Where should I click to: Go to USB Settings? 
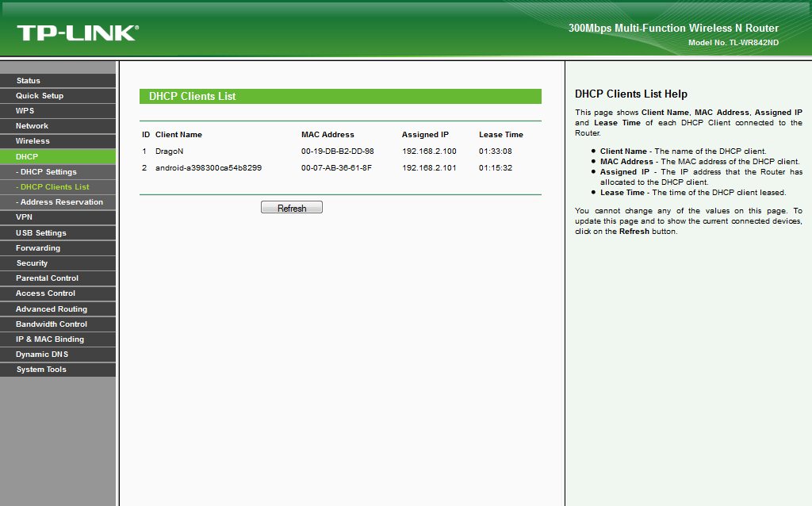pos(57,233)
